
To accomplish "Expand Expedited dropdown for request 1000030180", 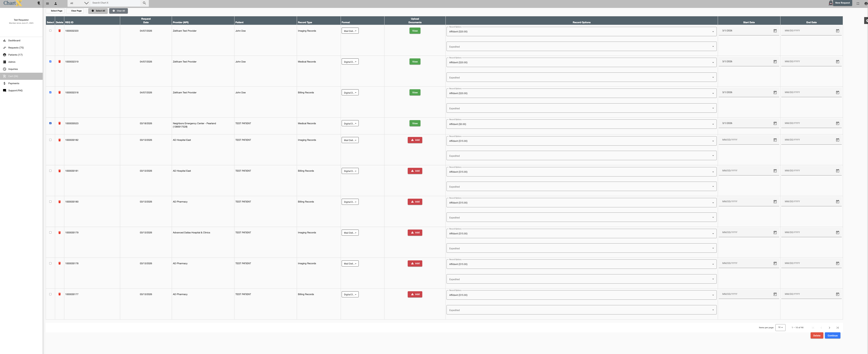I will [581, 218].
